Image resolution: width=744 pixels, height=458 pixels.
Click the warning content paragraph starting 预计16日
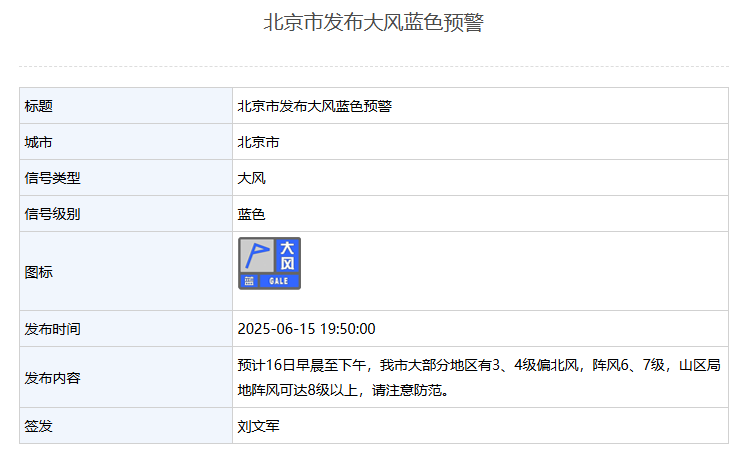[479, 377]
